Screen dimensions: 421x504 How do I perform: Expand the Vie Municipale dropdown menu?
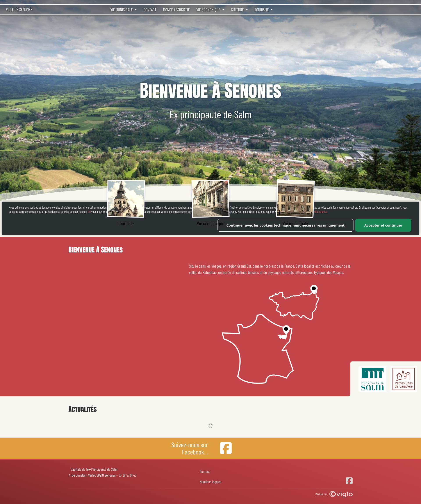[x=123, y=10]
